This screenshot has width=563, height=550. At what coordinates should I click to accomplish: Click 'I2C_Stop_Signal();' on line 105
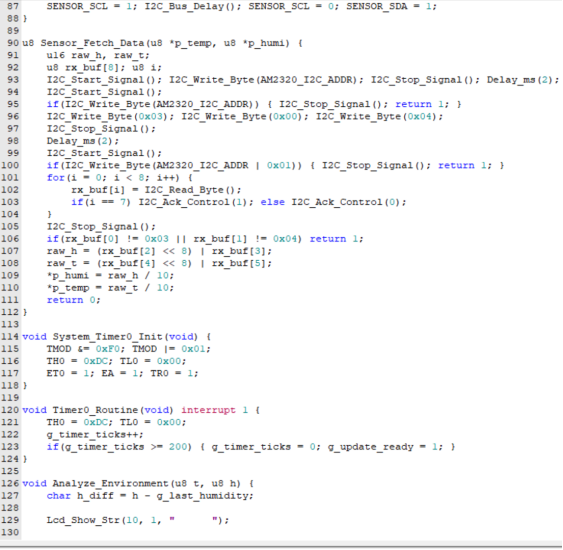(x=101, y=226)
